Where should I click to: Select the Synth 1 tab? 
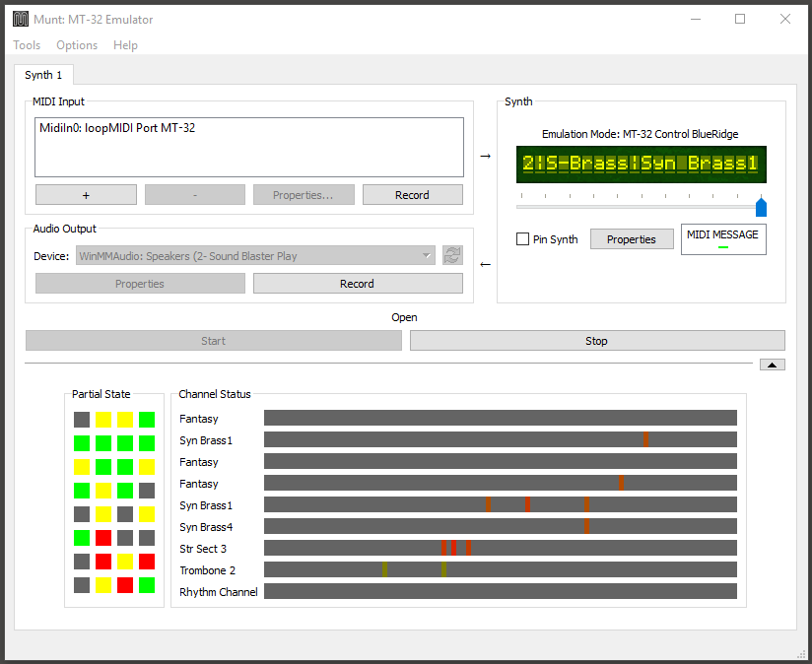[43, 75]
